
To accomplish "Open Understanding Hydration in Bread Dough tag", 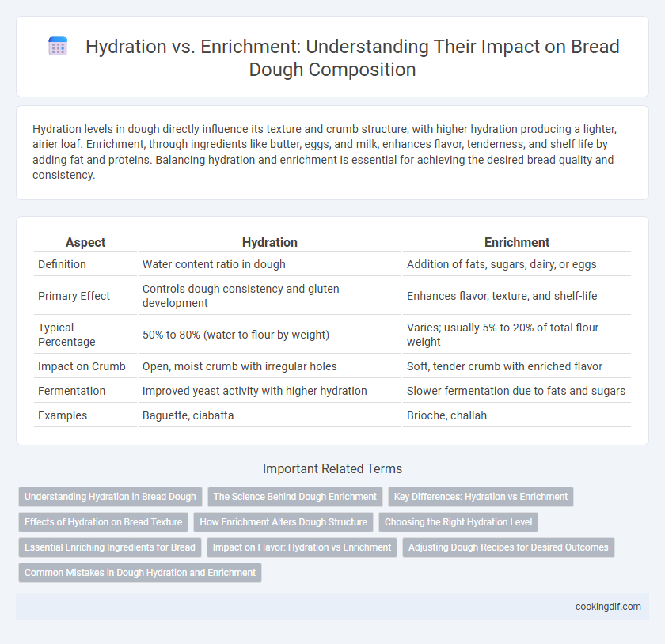I will coord(110,497).
